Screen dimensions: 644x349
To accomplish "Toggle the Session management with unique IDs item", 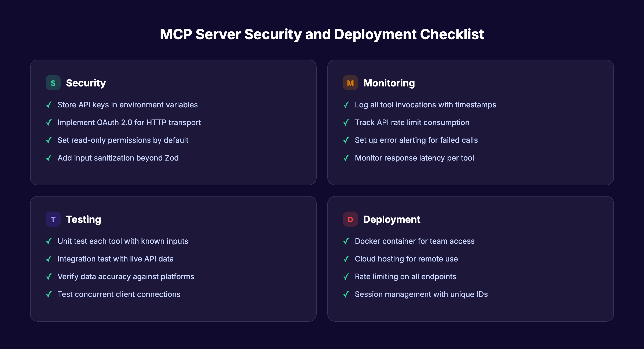I will point(421,295).
